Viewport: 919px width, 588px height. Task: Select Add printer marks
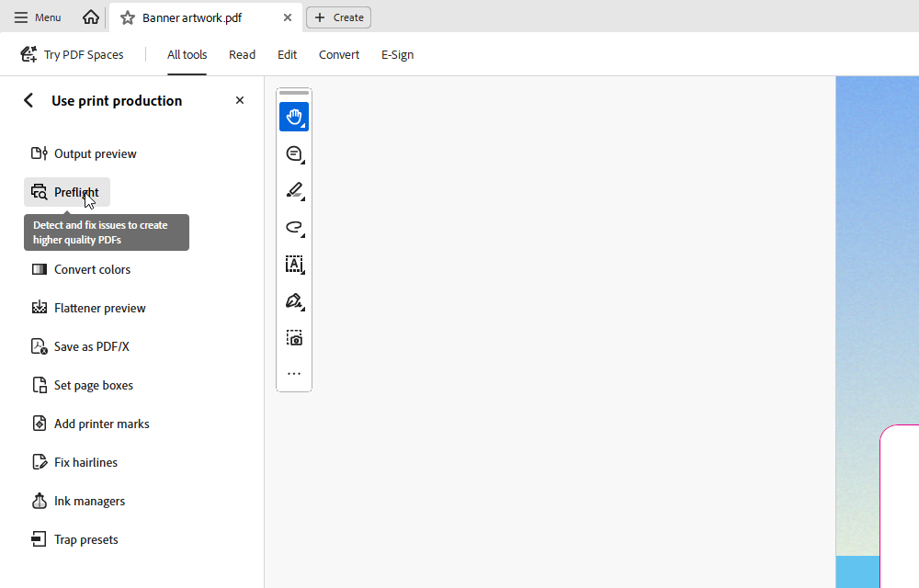[90, 424]
